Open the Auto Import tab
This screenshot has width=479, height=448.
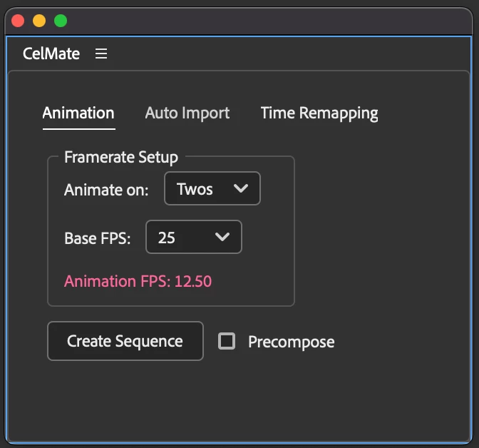point(187,113)
